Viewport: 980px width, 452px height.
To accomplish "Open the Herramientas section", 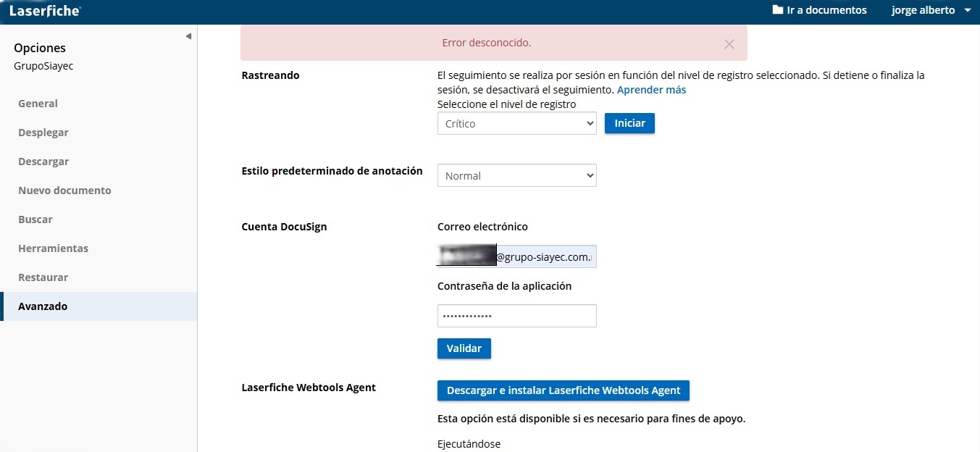I will (x=53, y=248).
